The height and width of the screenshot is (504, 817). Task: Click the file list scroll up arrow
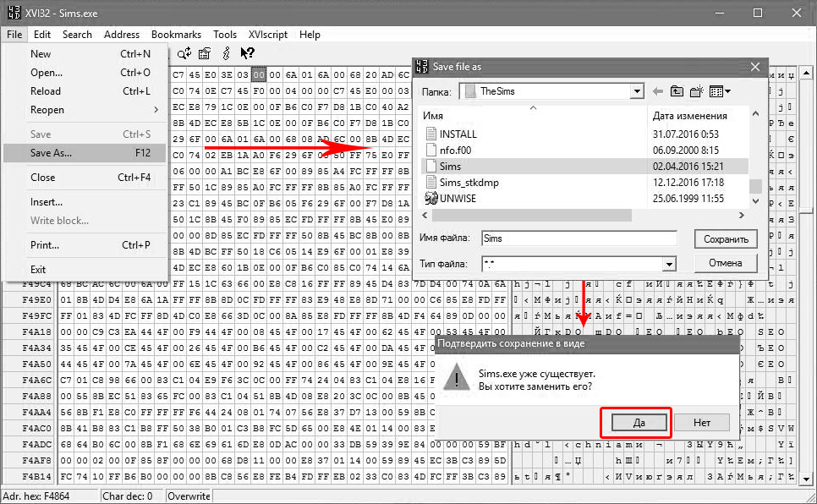tap(755, 114)
